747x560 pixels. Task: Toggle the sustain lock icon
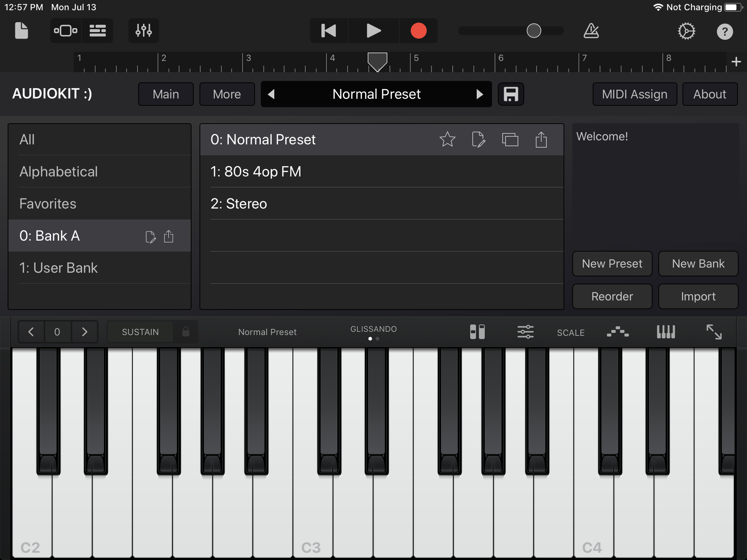[186, 332]
